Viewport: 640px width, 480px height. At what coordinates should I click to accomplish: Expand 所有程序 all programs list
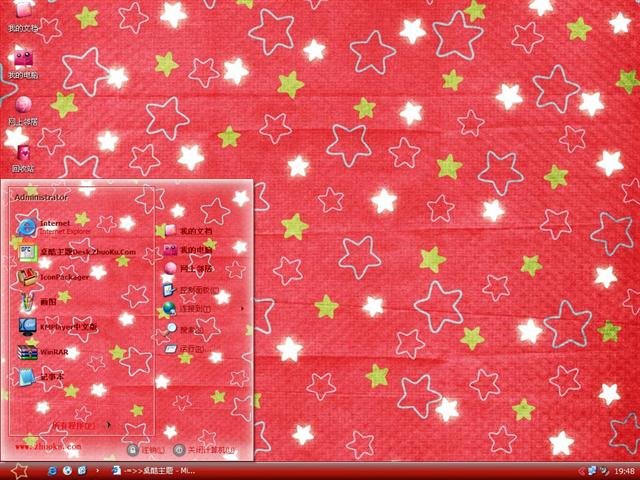[x=80, y=425]
